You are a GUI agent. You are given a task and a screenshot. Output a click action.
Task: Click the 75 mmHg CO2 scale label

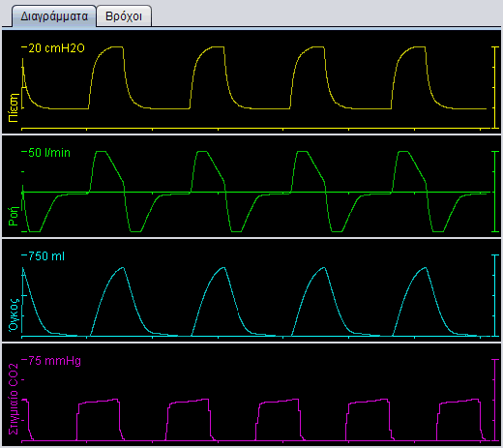[54, 361]
